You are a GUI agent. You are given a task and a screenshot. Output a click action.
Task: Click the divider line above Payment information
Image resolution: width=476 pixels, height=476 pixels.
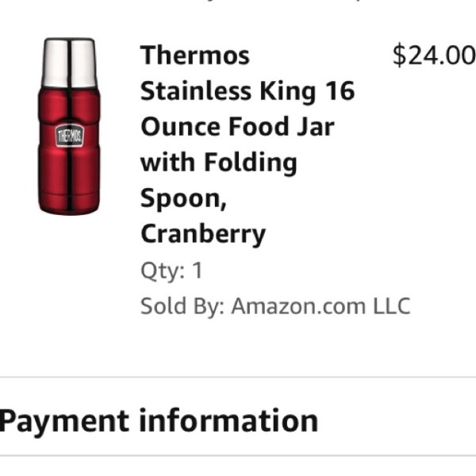238,378
